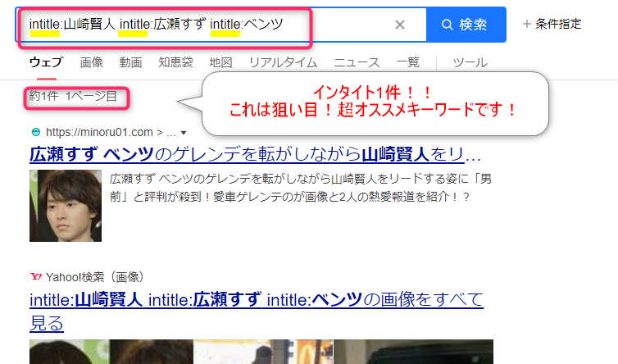
Task: Click the Yahoo! logo icon beside Yahoo!検索（画像）
Action: [35, 276]
